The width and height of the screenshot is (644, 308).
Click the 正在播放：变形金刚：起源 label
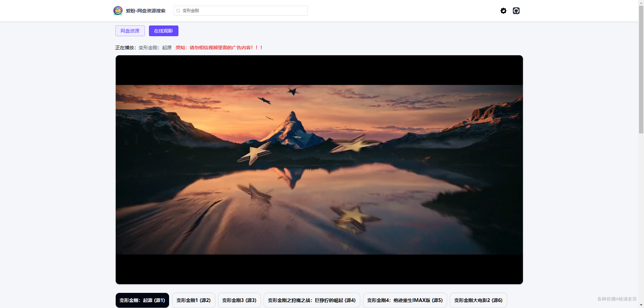143,48
